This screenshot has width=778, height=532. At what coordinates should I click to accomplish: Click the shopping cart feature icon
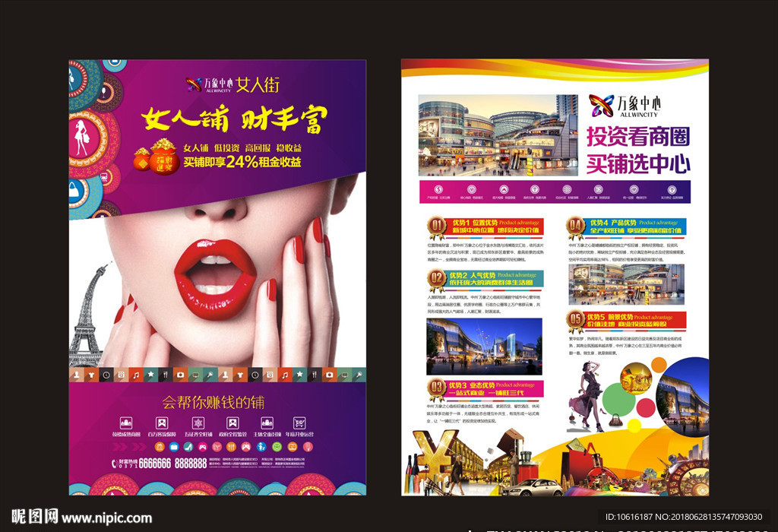[299, 423]
